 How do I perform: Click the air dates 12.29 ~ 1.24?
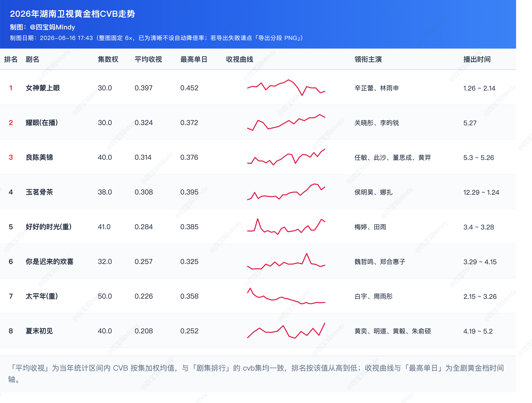pos(481,192)
